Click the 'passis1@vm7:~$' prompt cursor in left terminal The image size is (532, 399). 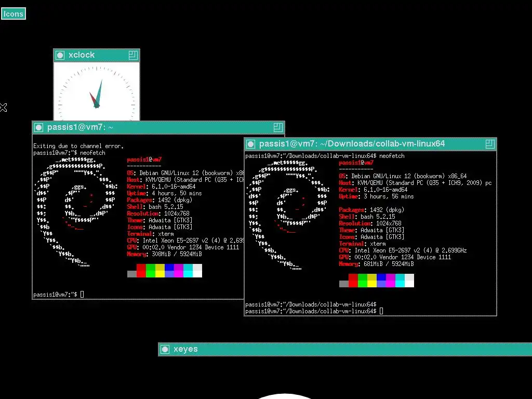pyautogui.click(x=82, y=295)
